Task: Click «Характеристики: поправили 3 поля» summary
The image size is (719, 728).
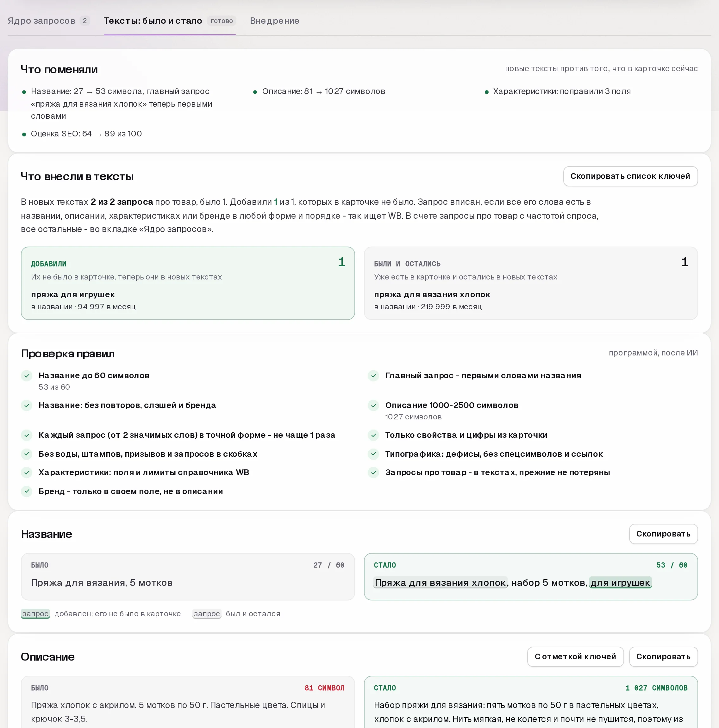Action: coord(561,91)
